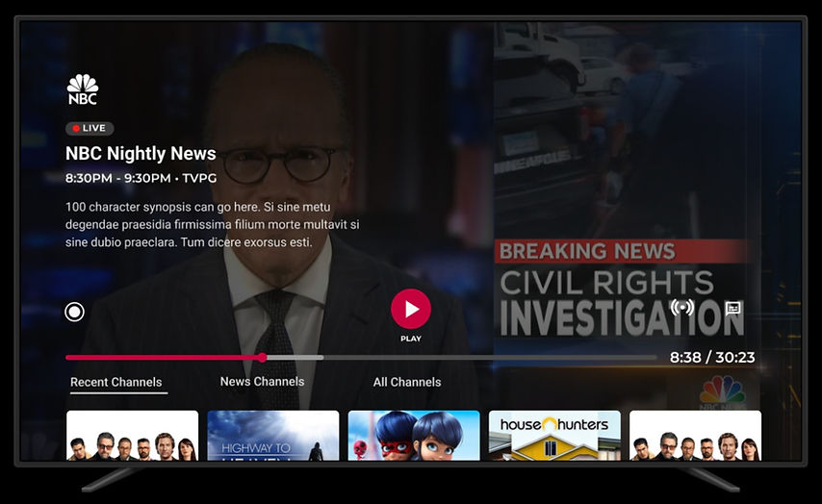Viewport: 822px width, 504px height.
Task: Open the House Hunters thumbnail
Action: (554, 436)
